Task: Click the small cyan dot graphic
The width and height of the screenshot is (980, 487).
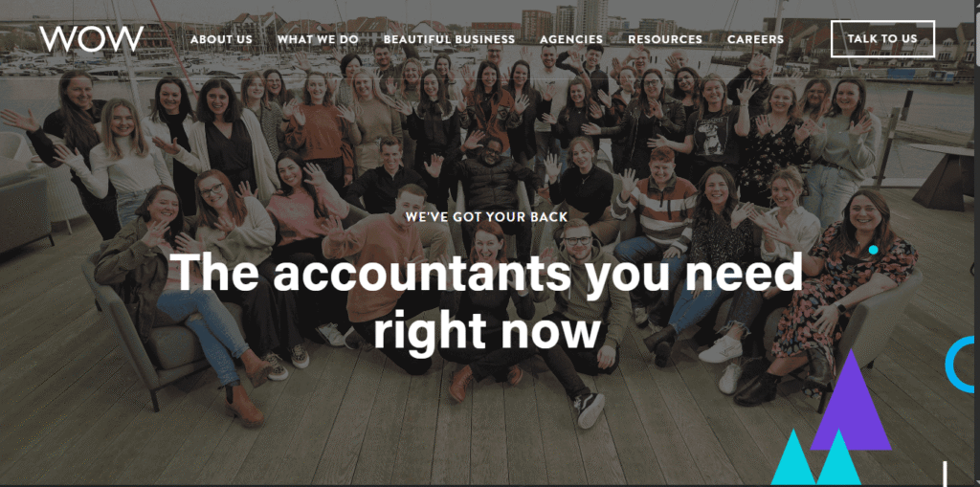Action: 873,250
